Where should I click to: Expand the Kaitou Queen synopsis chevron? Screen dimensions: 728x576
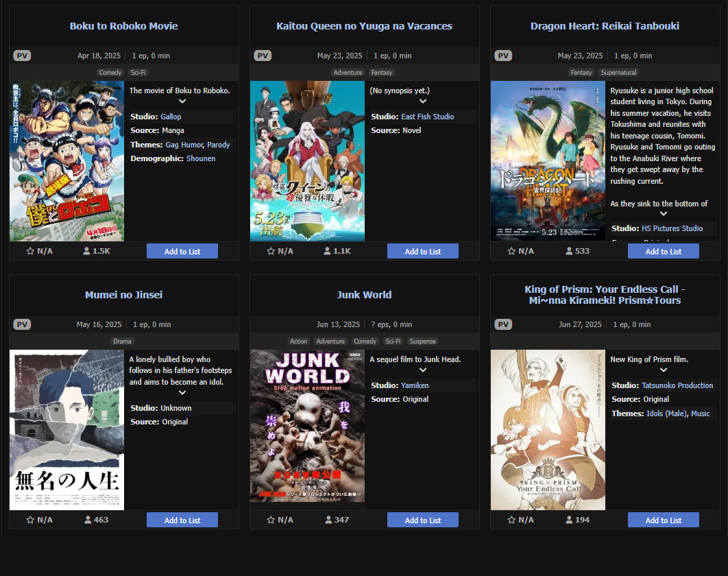[423, 101]
